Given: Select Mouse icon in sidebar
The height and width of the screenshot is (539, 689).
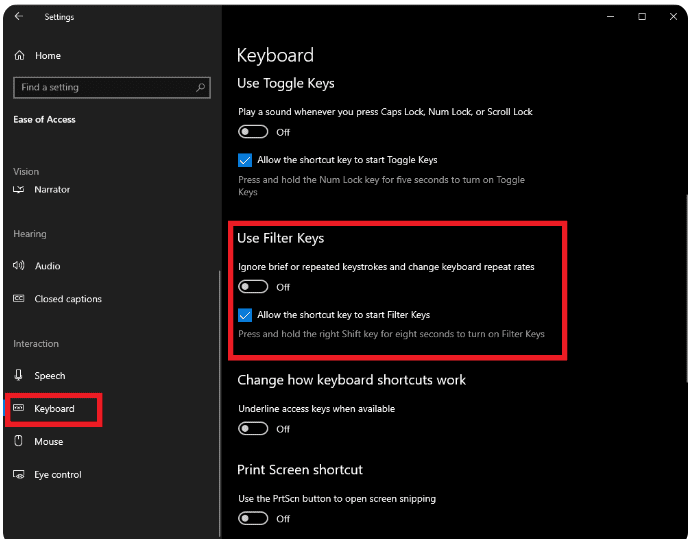Looking at the screenshot, I should point(18,441).
